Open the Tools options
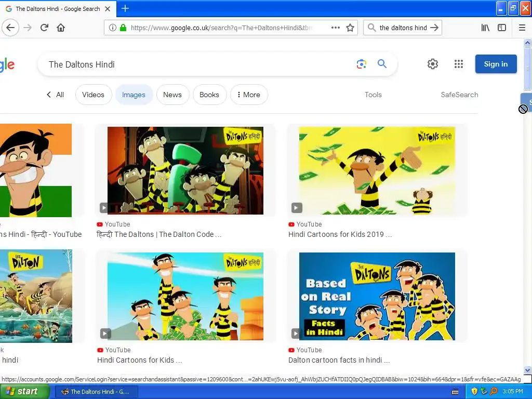 (x=373, y=95)
